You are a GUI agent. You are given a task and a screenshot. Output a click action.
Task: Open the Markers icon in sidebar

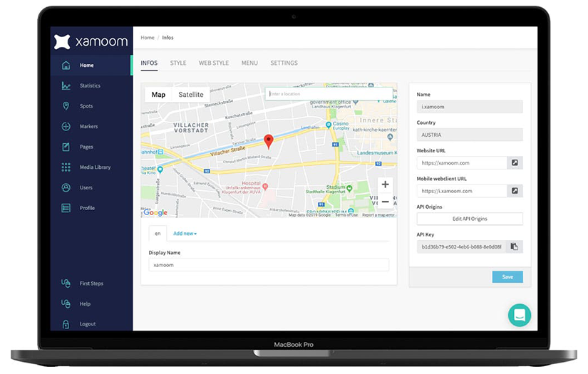click(66, 127)
